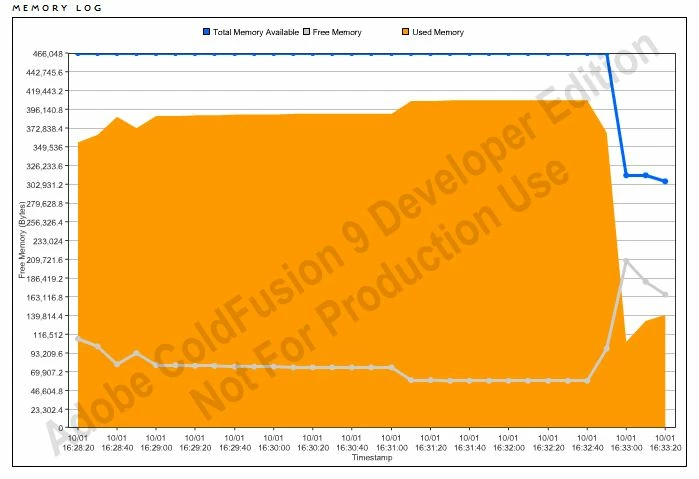
Task: Click the 10/01 16:32:20 timestamp label
Action: click(548, 442)
